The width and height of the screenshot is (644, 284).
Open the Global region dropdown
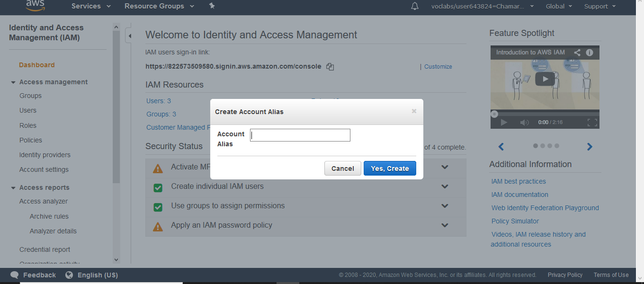point(559,6)
